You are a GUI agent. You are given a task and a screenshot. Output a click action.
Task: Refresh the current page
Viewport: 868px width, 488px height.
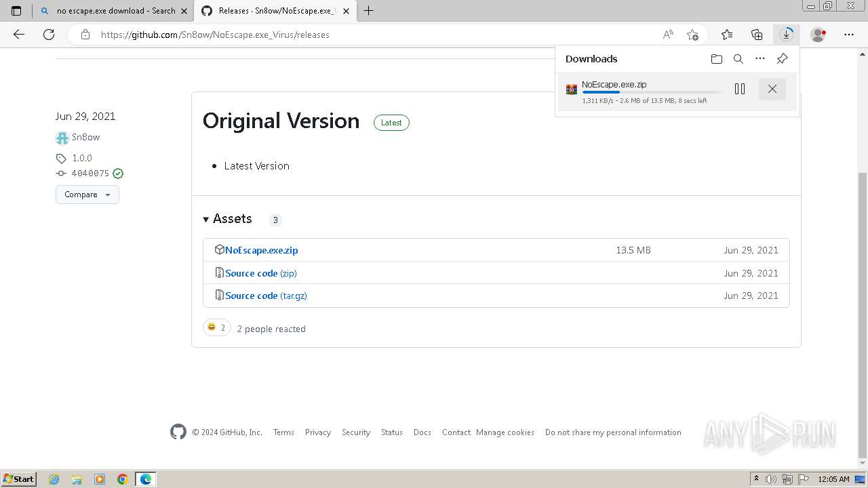coord(49,35)
